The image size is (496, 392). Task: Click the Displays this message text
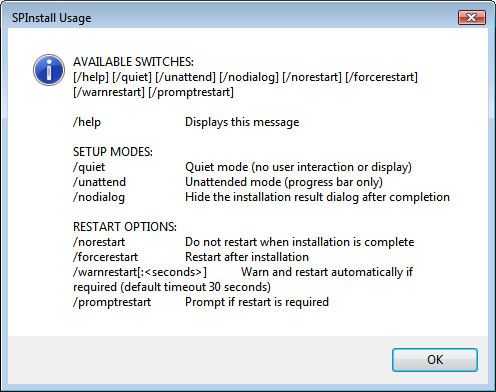(x=242, y=122)
